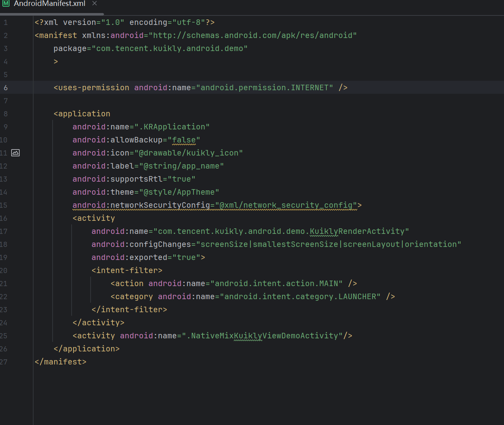Click the allowBackup false value
The width and height of the screenshot is (504, 425).
[x=184, y=140]
